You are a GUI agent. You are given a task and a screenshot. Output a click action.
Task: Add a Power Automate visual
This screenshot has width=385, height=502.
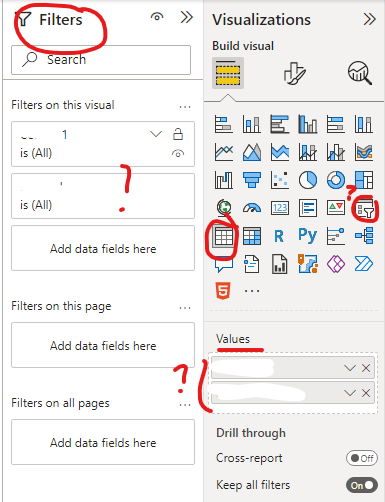pos(364,264)
